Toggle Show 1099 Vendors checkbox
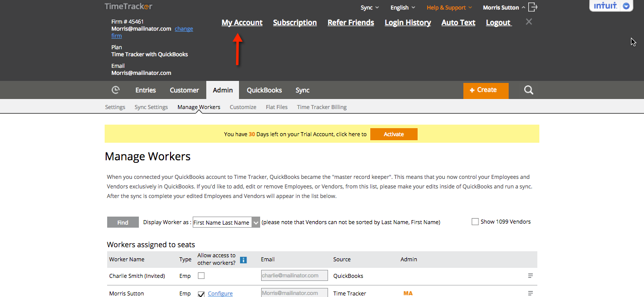The width and height of the screenshot is (644, 297). click(475, 222)
